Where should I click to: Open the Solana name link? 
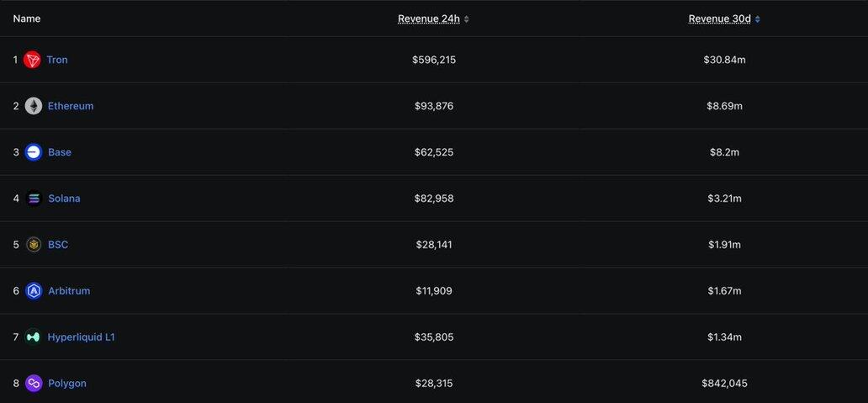click(x=64, y=199)
